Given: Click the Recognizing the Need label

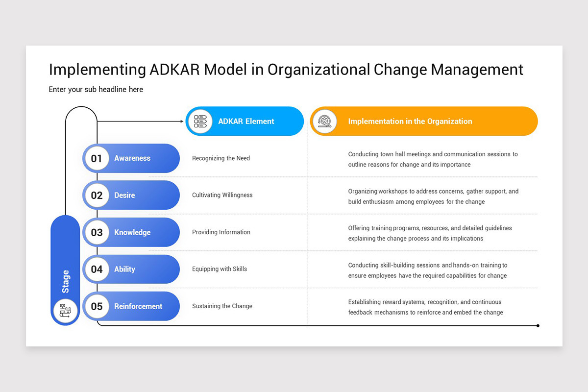Looking at the screenshot, I should coord(220,158).
